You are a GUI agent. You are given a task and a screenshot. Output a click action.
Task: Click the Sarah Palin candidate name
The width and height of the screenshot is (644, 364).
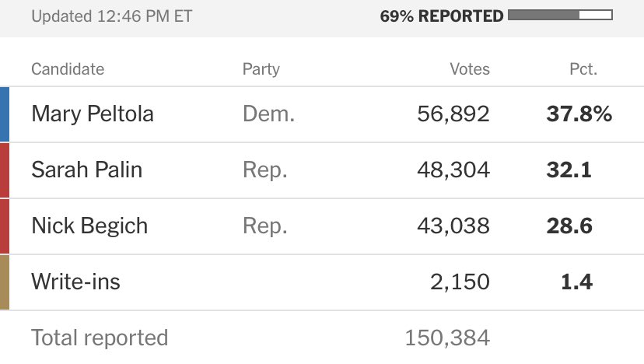tap(86, 170)
